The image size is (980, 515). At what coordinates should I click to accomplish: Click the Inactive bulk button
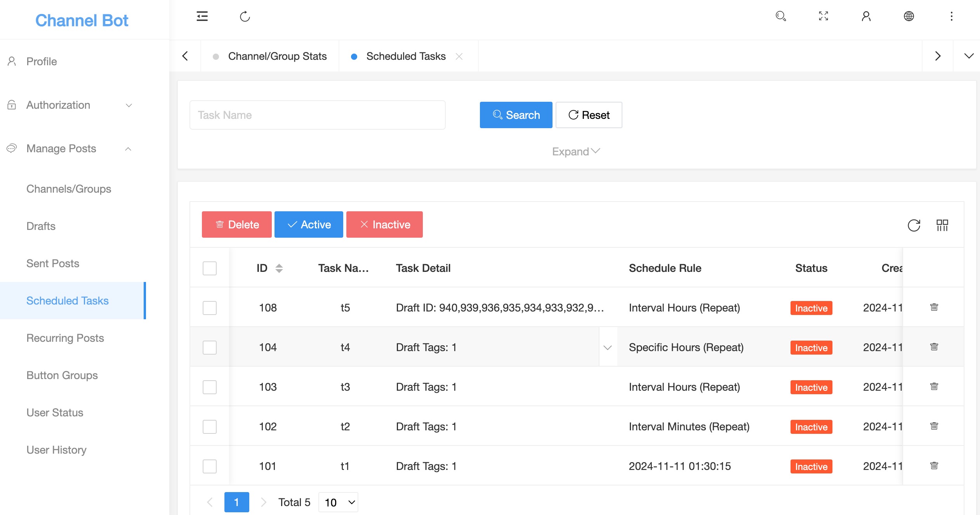coord(384,224)
